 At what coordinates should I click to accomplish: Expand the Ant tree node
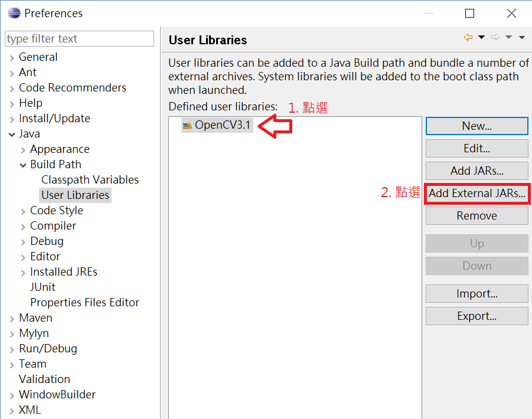[x=12, y=73]
